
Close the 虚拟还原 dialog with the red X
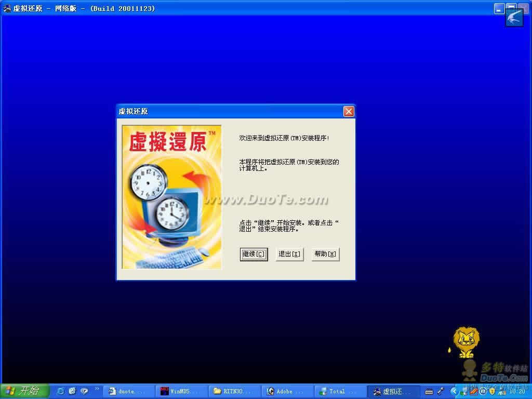pos(349,111)
